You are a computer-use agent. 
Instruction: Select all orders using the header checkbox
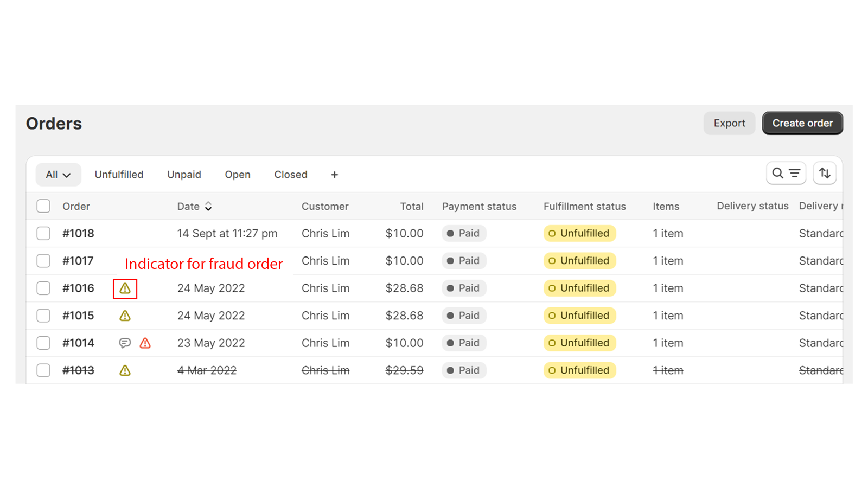point(43,206)
